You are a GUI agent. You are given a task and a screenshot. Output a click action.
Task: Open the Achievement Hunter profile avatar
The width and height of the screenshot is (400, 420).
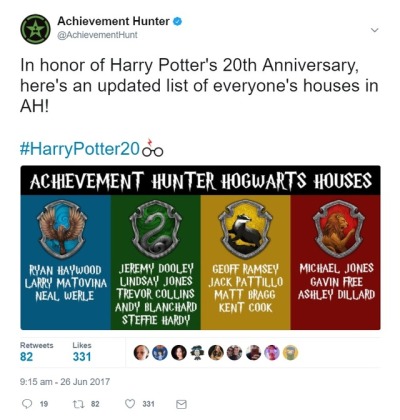click(35, 29)
